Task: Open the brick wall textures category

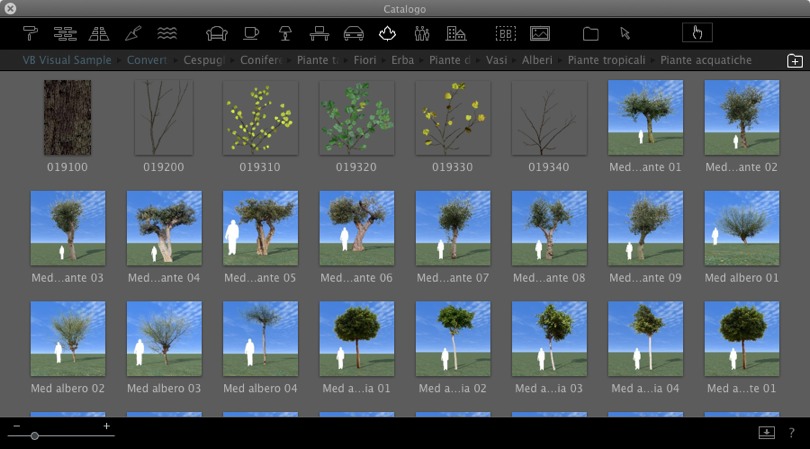Action: click(x=66, y=34)
